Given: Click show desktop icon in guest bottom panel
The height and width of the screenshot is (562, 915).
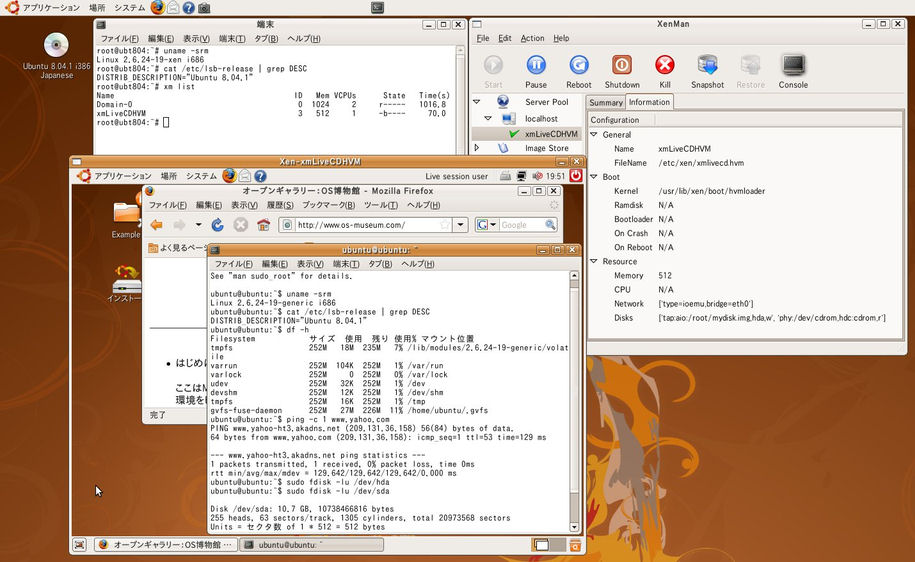Looking at the screenshot, I should pyautogui.click(x=80, y=544).
